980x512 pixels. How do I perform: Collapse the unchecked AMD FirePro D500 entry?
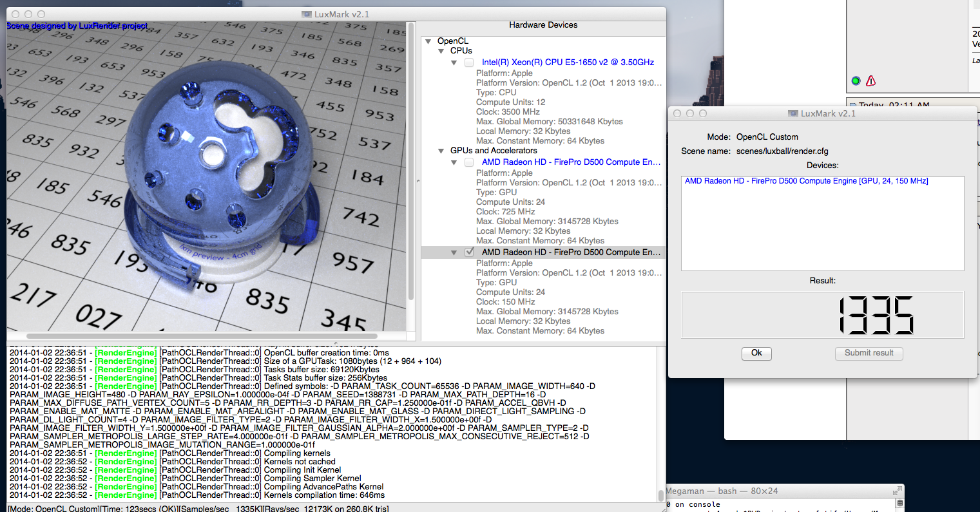tap(454, 163)
